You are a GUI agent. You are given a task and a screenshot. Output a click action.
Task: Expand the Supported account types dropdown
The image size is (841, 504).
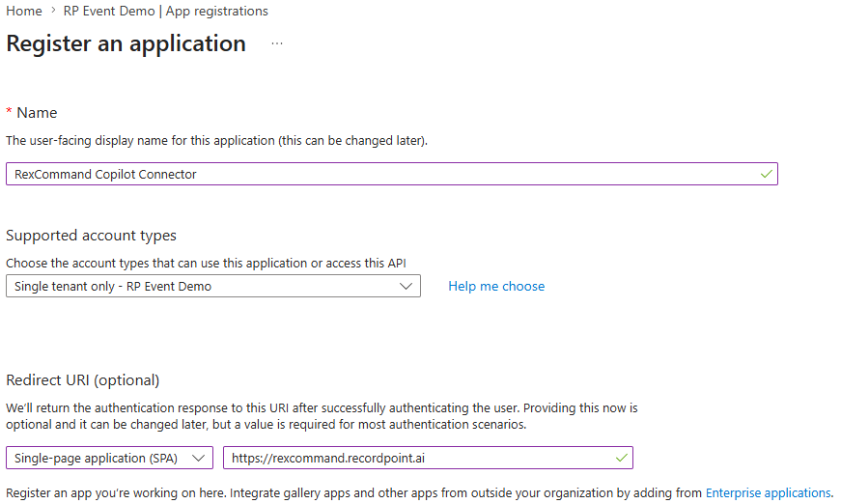(212, 286)
